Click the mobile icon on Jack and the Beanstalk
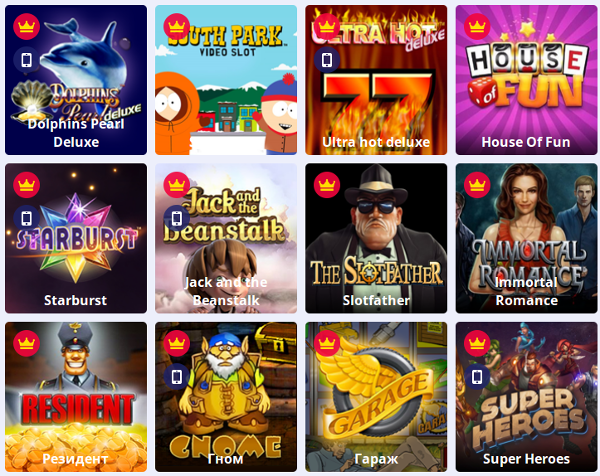Image resolution: width=600 pixels, height=476 pixels. [176, 218]
